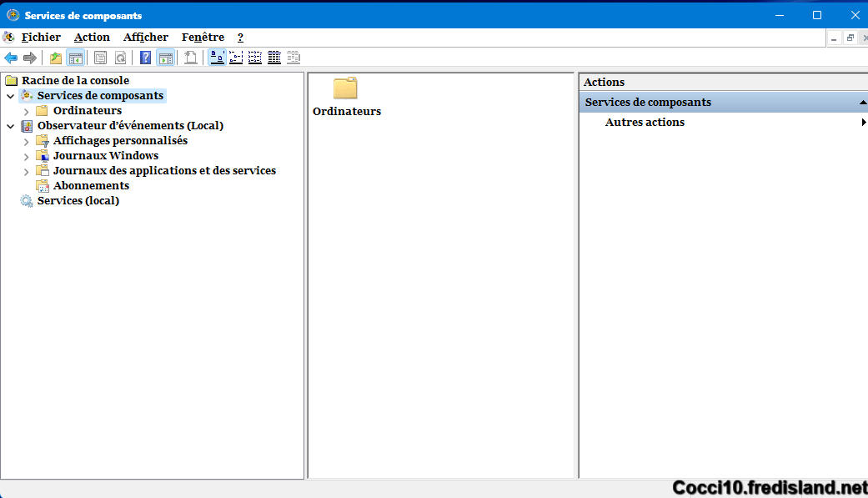The width and height of the screenshot is (868, 498).
Task: Open the Afficher menu
Action: click(146, 37)
